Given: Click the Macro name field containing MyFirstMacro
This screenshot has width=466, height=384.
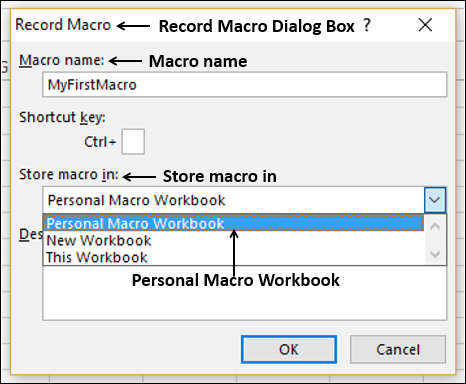Looking at the screenshot, I should (x=245, y=85).
